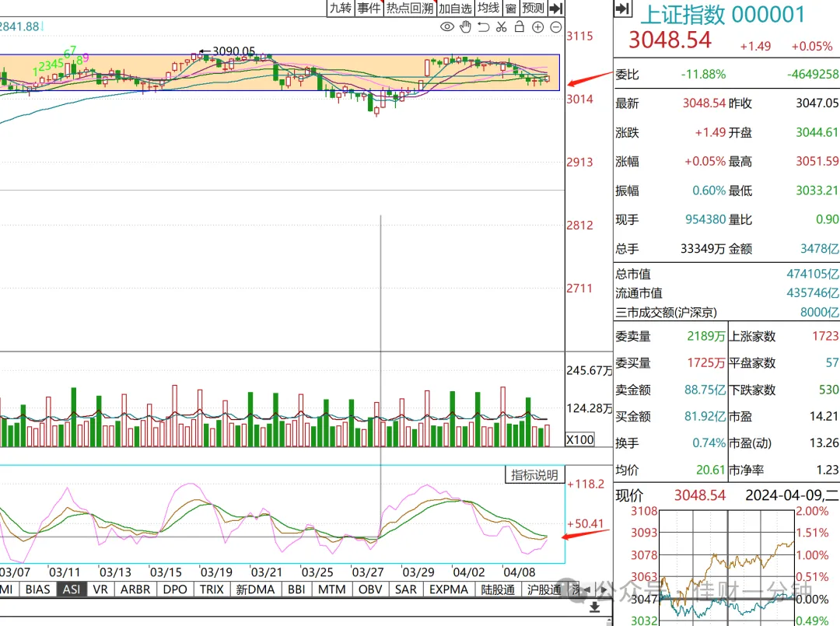Zoom out with the minus circle icon
The image size is (840, 626).
pyautogui.click(x=556, y=26)
